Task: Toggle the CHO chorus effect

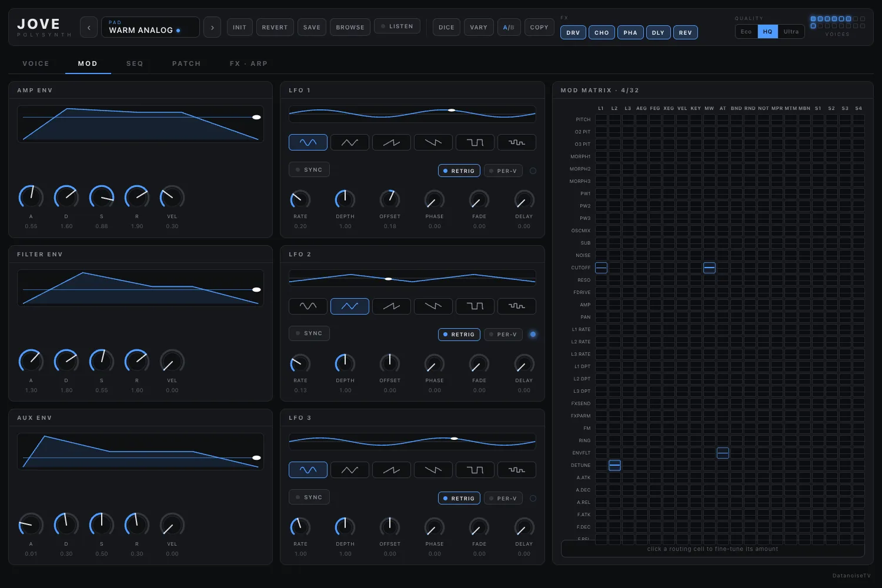Action: 602,32
